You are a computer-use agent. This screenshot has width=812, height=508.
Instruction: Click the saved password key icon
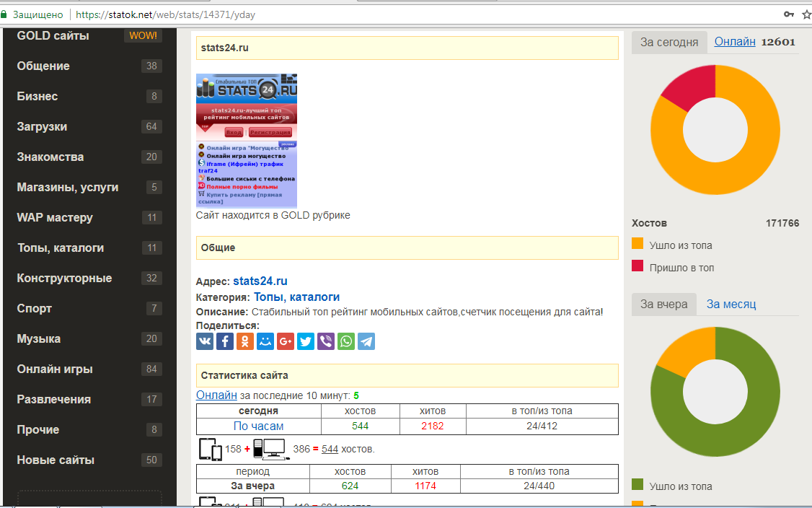point(788,14)
